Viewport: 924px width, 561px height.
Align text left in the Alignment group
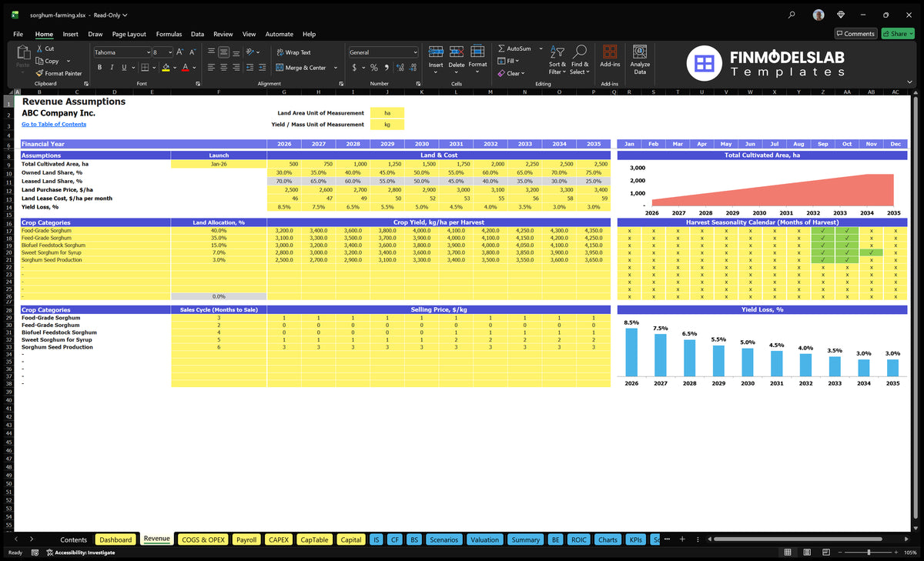(x=210, y=68)
